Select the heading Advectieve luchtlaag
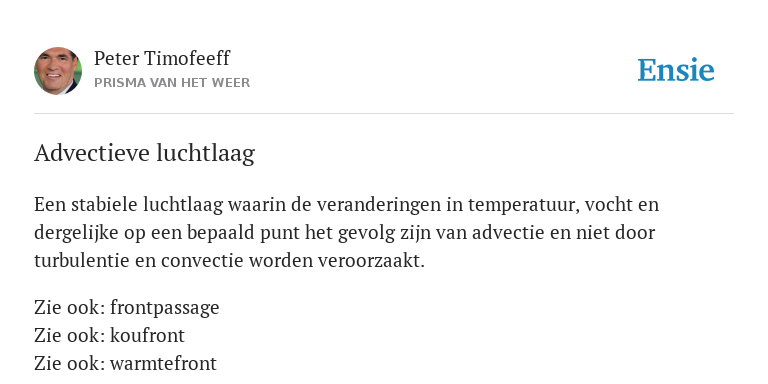The width and height of the screenshot is (768, 384). pos(144,153)
